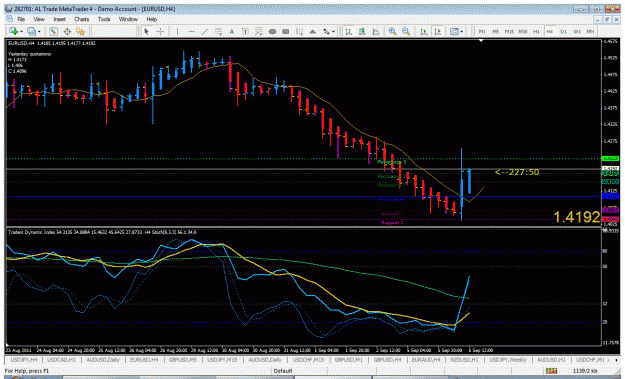Select the crosshair tool in toolbar
The image size is (625, 379).
pos(160,31)
